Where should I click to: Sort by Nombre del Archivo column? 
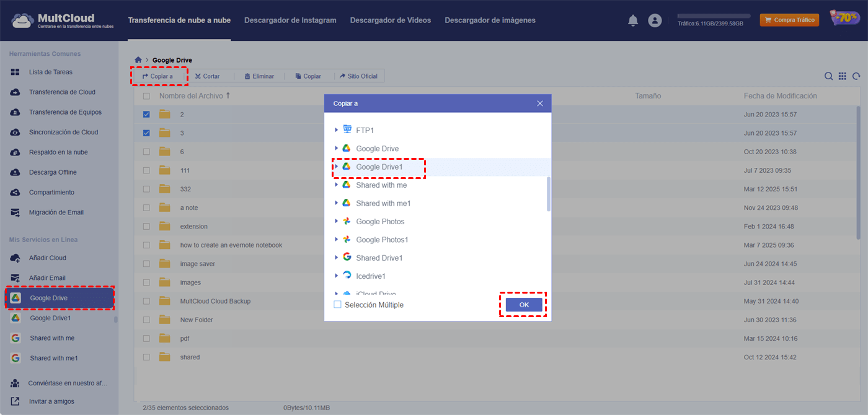[195, 96]
